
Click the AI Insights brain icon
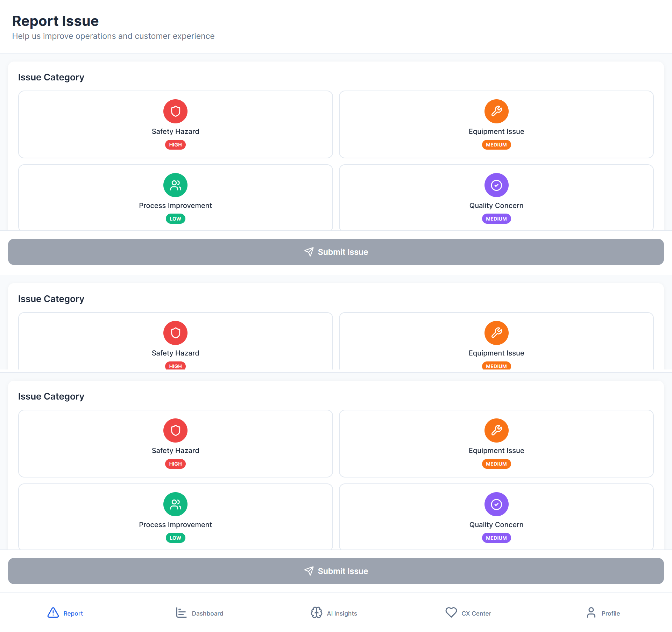(x=316, y=613)
